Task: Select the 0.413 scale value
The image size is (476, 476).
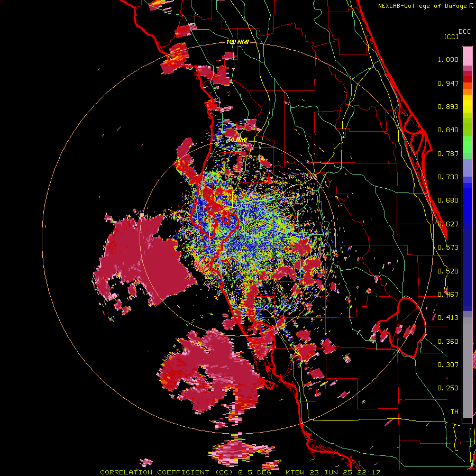Action: click(x=448, y=318)
